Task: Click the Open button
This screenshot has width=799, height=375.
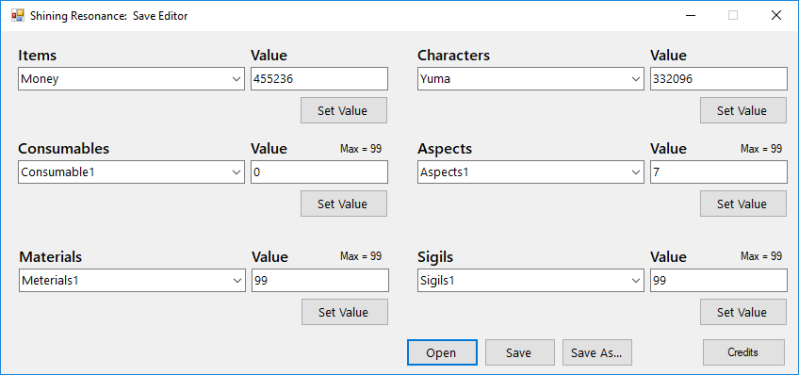Action: (442, 353)
